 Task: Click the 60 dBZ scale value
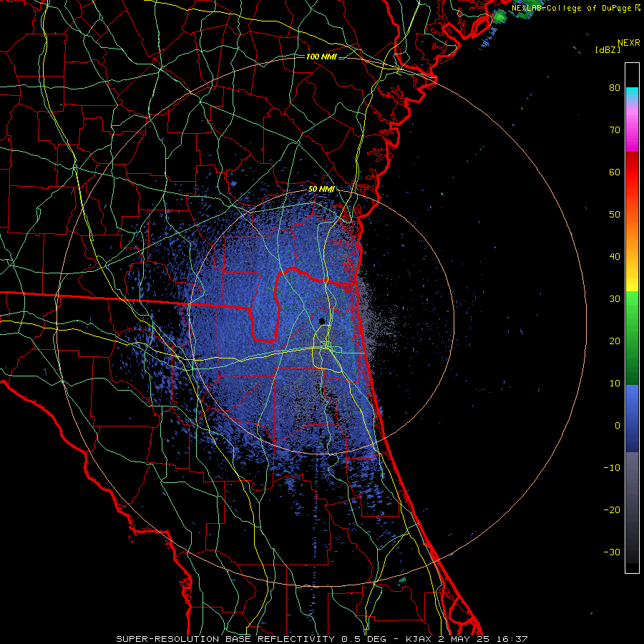click(x=615, y=172)
